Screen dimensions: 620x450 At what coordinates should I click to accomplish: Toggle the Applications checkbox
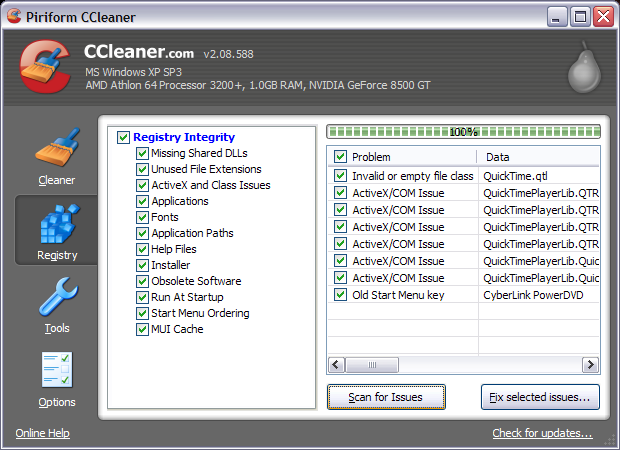[x=142, y=201]
